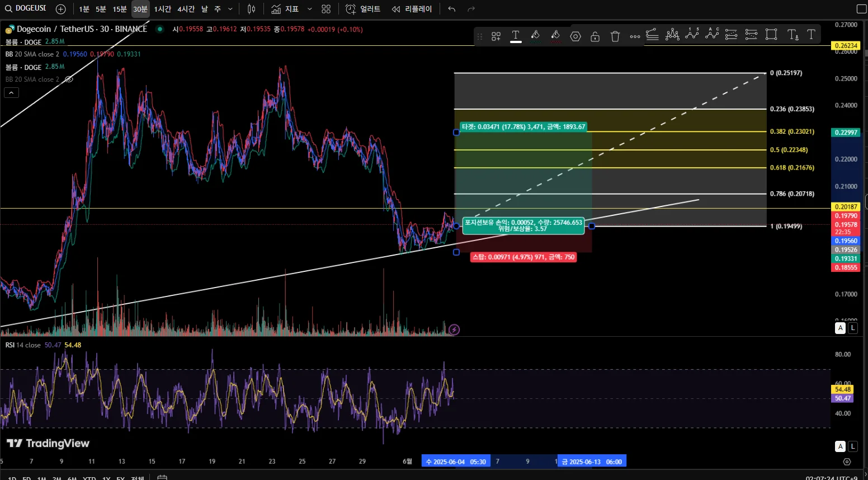Click the 2025-06-13 06:00 time axis label
Screen dimensions: 868x480
[592, 462]
